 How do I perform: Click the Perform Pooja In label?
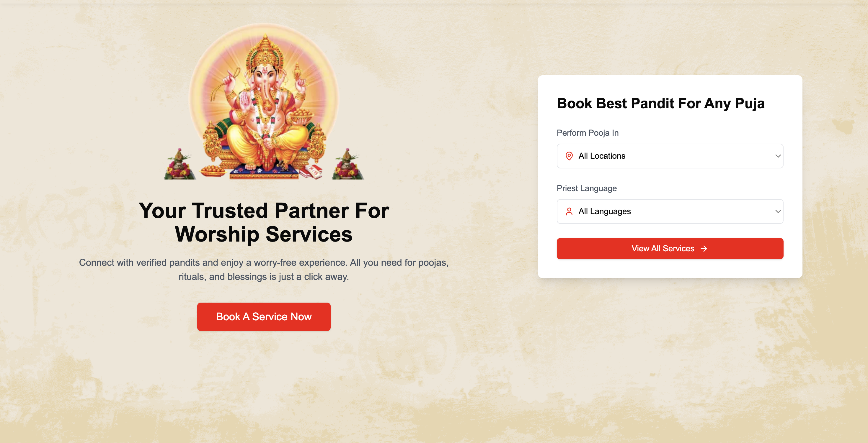[x=587, y=133]
